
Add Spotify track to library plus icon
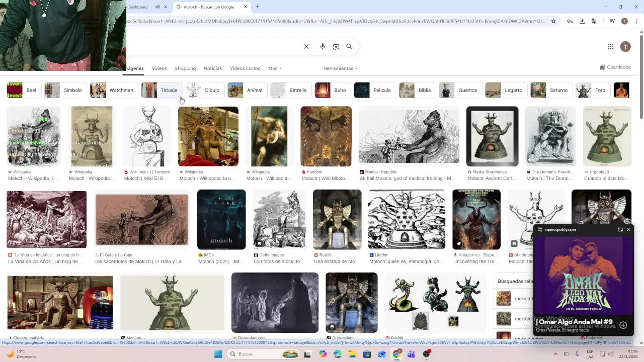coord(623,325)
